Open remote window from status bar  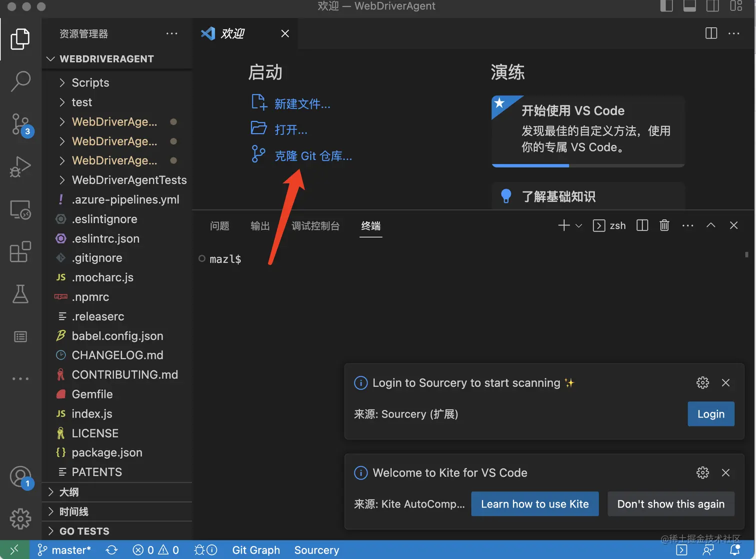coord(14,550)
